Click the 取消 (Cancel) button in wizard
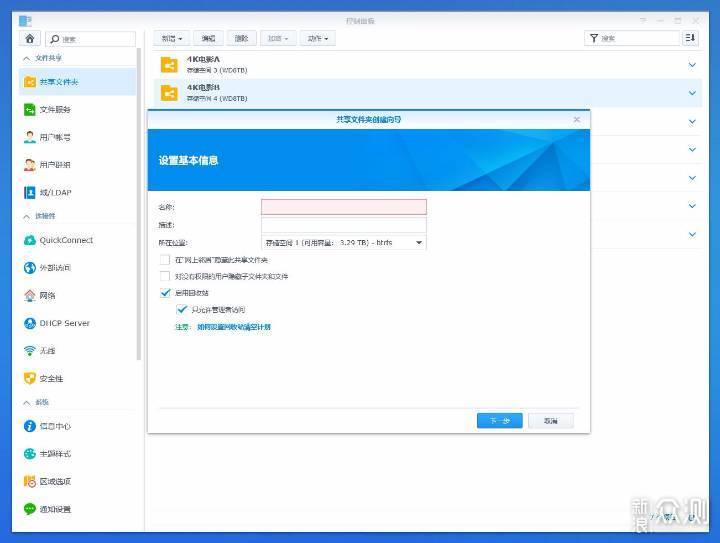Viewport: 720px width, 543px height. 551,421
